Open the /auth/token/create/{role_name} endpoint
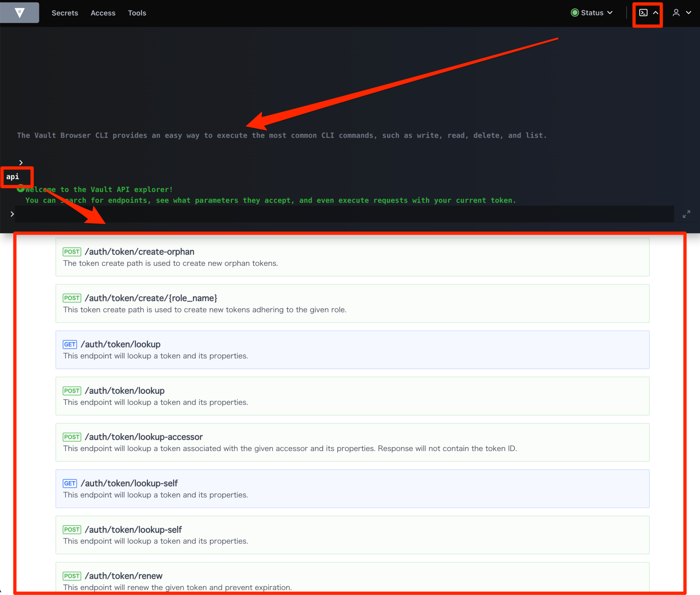 coord(151,298)
